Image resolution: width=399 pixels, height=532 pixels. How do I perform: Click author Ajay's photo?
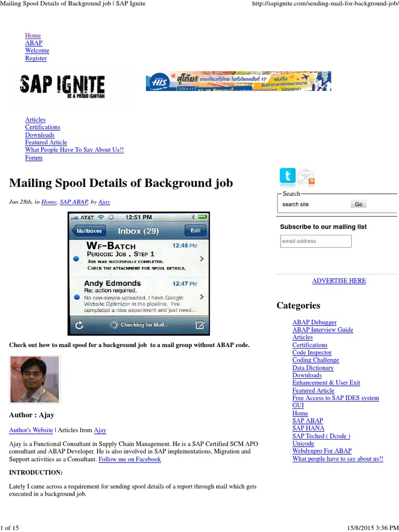35,379
